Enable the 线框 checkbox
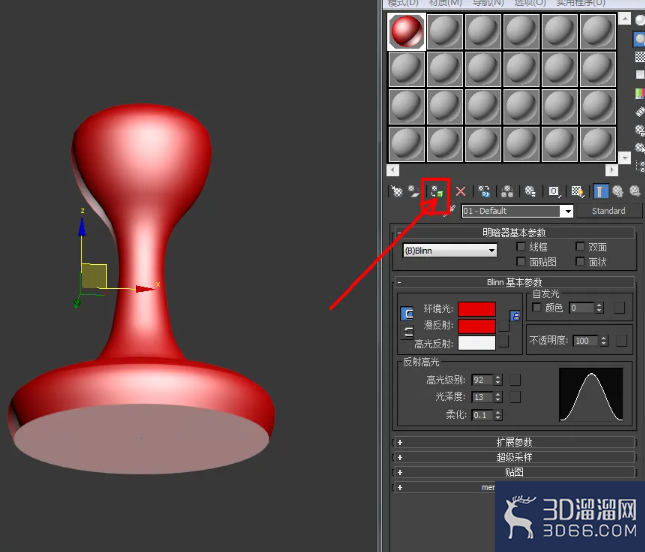This screenshot has height=552, width=645. coord(521,246)
